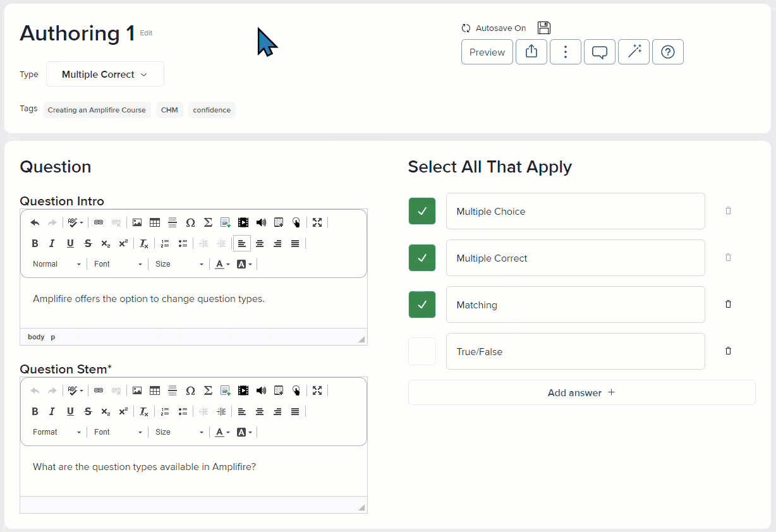
Task: Open spell check dropdown in Question Stem
Action: click(x=76, y=390)
